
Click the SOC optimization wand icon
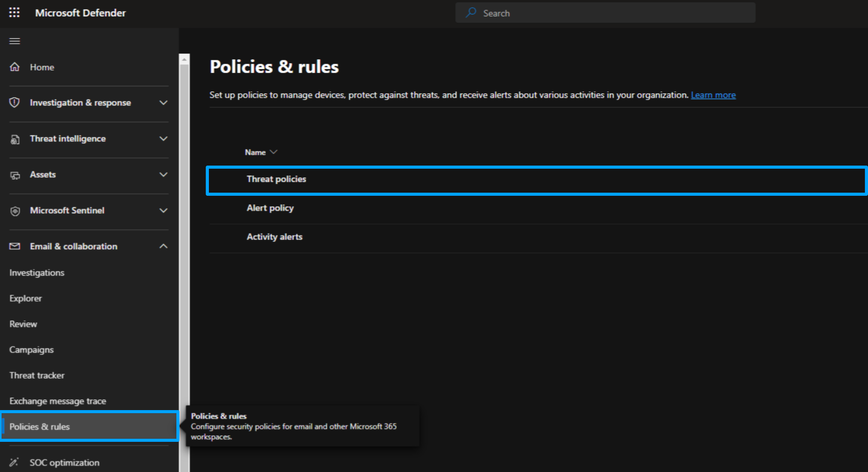(14, 462)
